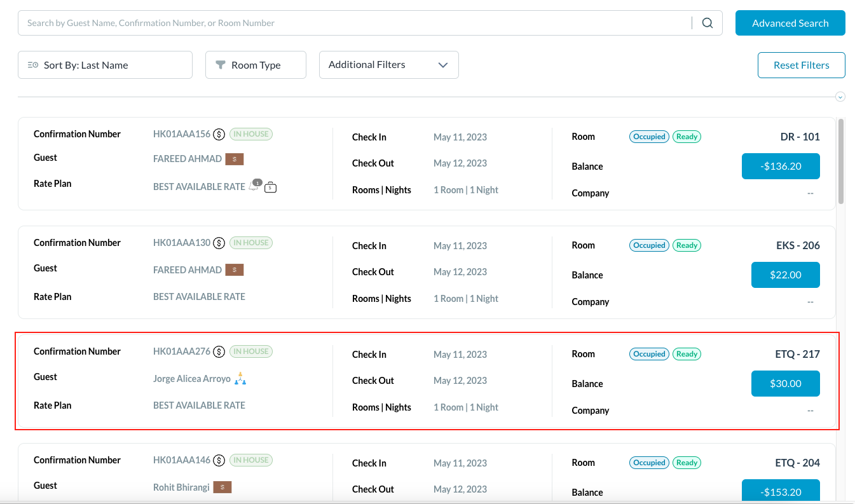The height and width of the screenshot is (504, 855).
Task: Expand the Additional Filters dropdown
Action: [x=388, y=65]
